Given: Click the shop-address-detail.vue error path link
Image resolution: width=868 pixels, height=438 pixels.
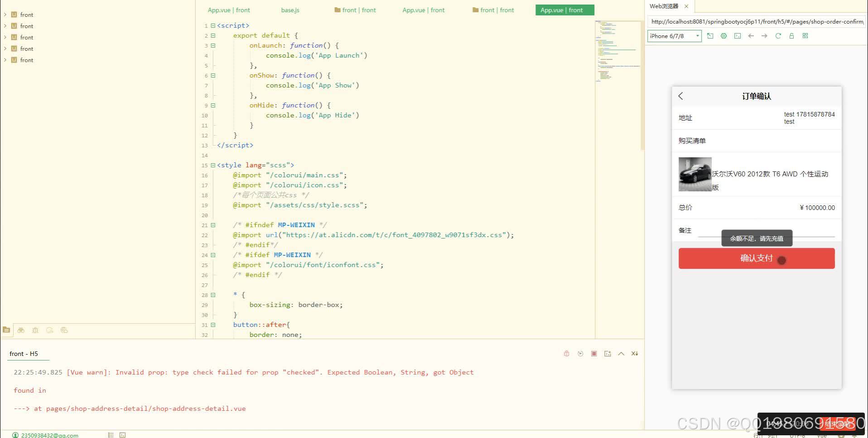Looking at the screenshot, I should click(x=146, y=409).
